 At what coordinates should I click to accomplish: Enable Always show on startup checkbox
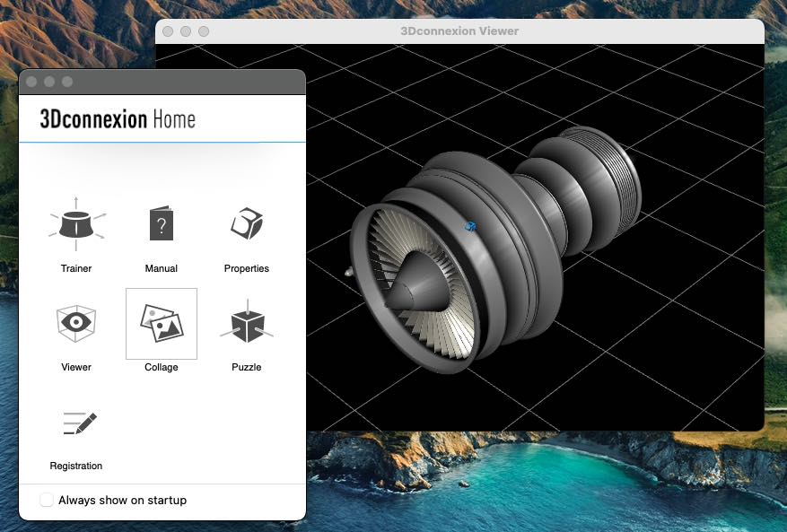[x=47, y=500]
